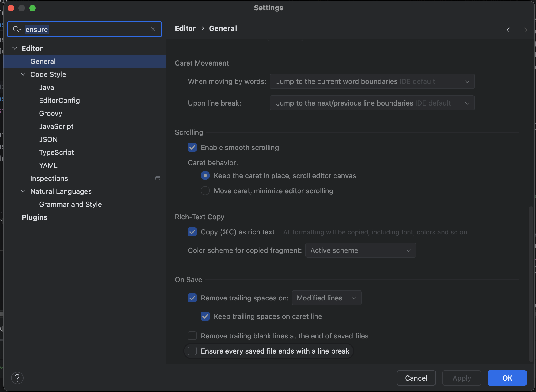
Task: Click the forward navigation arrow
Action: [524, 30]
